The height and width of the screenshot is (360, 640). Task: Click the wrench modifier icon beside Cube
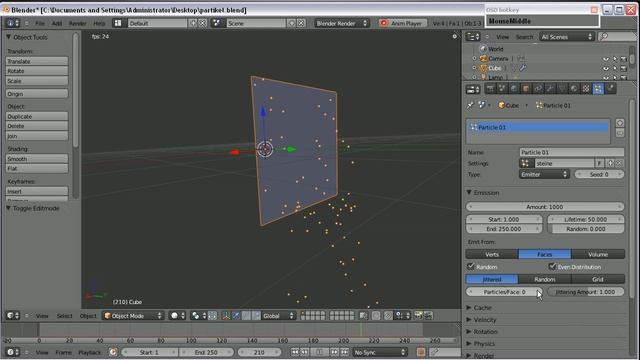pyautogui.click(x=523, y=68)
